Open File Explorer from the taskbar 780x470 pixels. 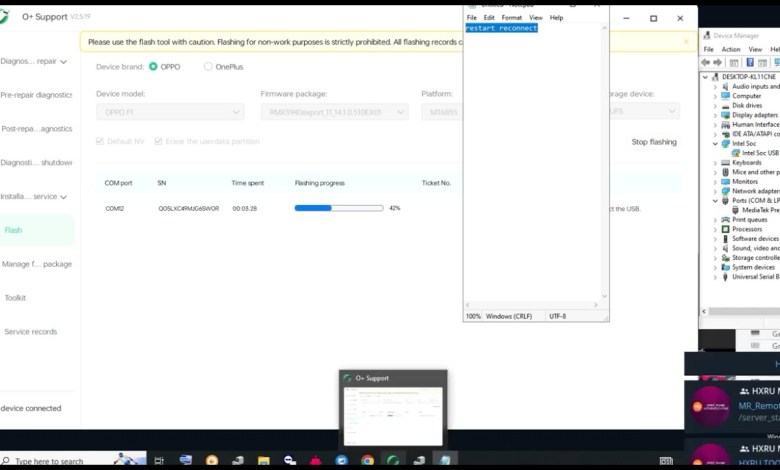[264, 461]
